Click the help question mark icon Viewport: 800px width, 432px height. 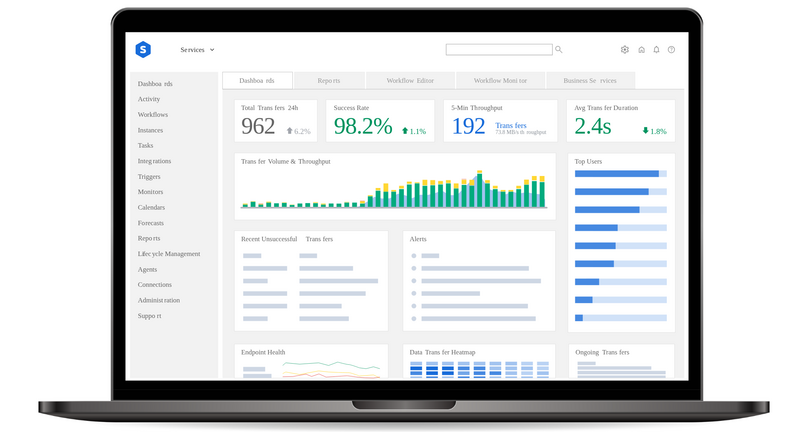671,49
